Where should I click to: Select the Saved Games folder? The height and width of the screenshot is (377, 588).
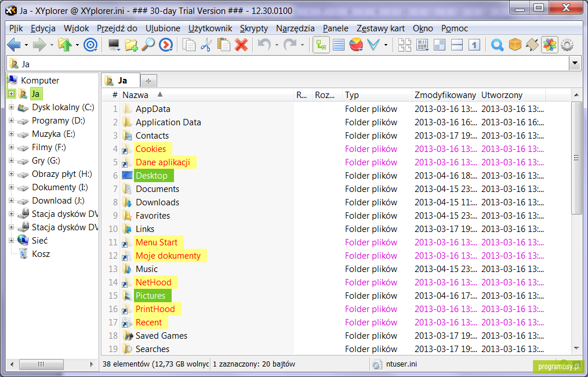pyautogui.click(x=336, y=336)
